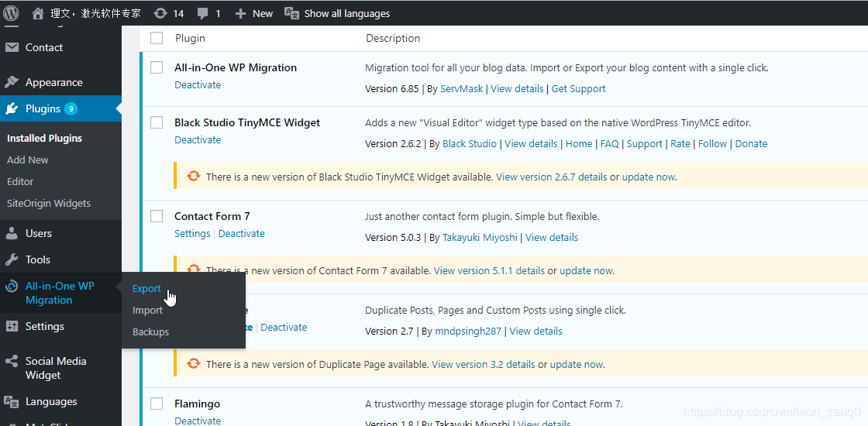Click Follow link for Black Studio widget
Viewport: 868px width, 426px height.
[x=712, y=144]
